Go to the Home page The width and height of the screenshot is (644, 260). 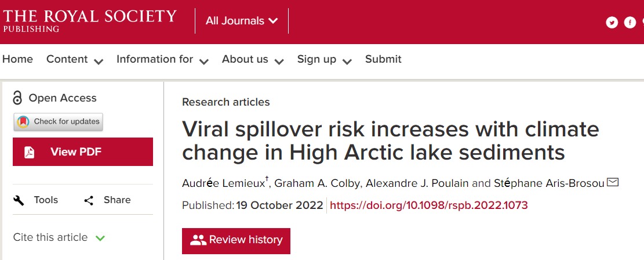click(x=17, y=59)
